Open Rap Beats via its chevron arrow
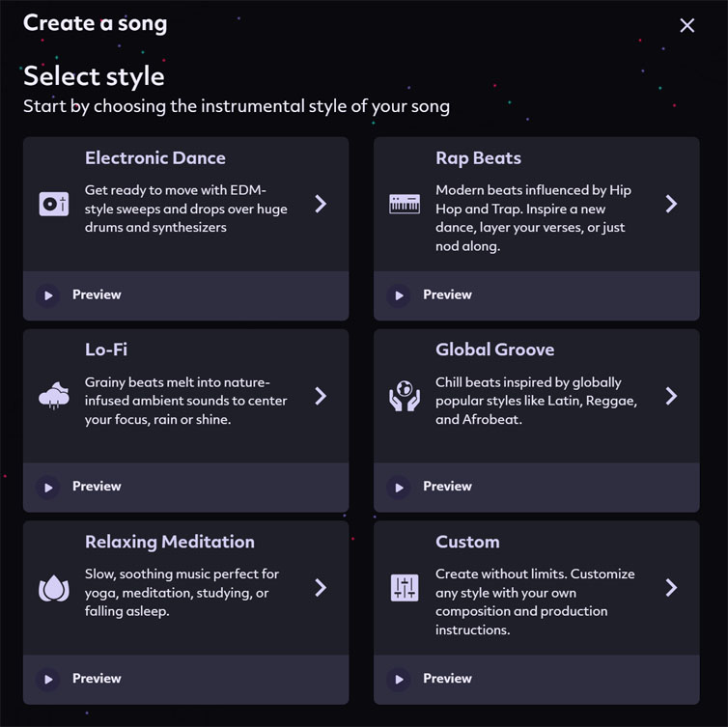Screen dimensions: 728x727 (671, 204)
